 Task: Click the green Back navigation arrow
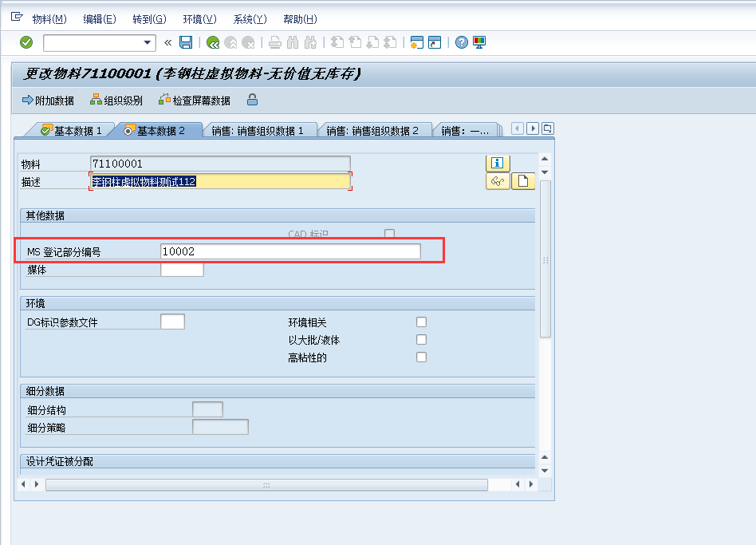[x=211, y=41]
